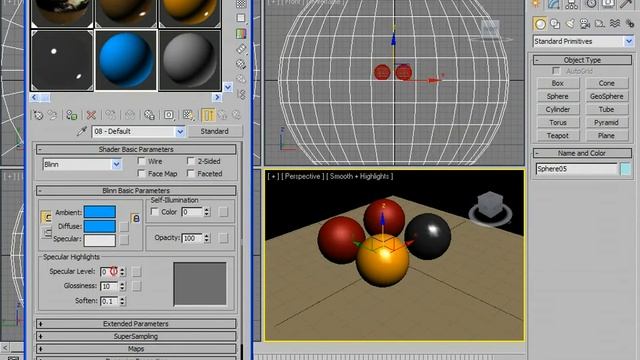Click the Sphere05 object name field
Viewport: 640px width, 360px height.
click(577, 169)
